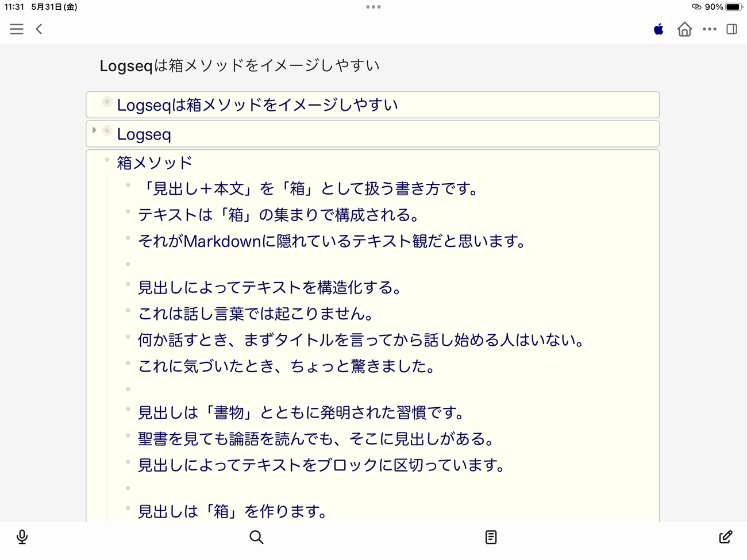Screen dimensions: 747x560
Task: Create new block with pencil icon
Action: tap(726, 537)
